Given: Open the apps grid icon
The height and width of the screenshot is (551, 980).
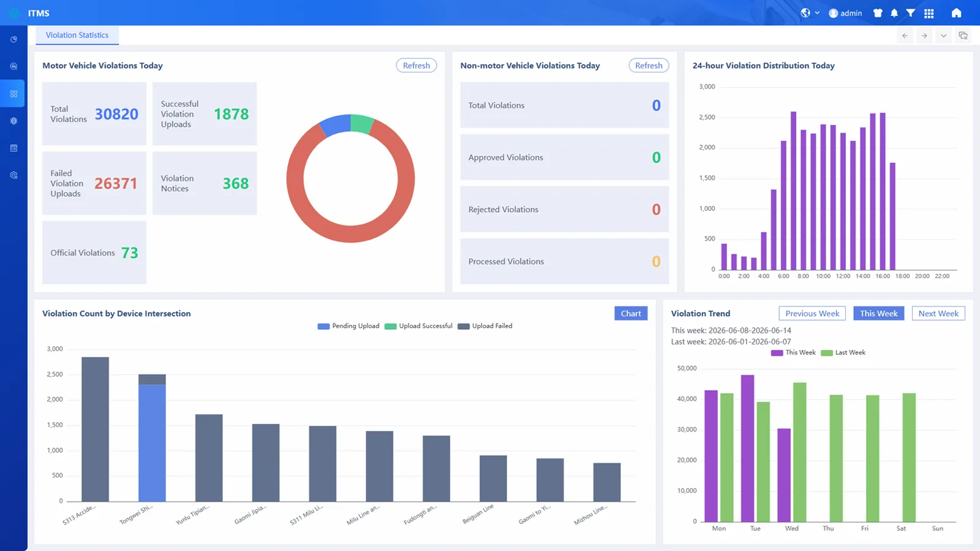Looking at the screenshot, I should tap(929, 13).
